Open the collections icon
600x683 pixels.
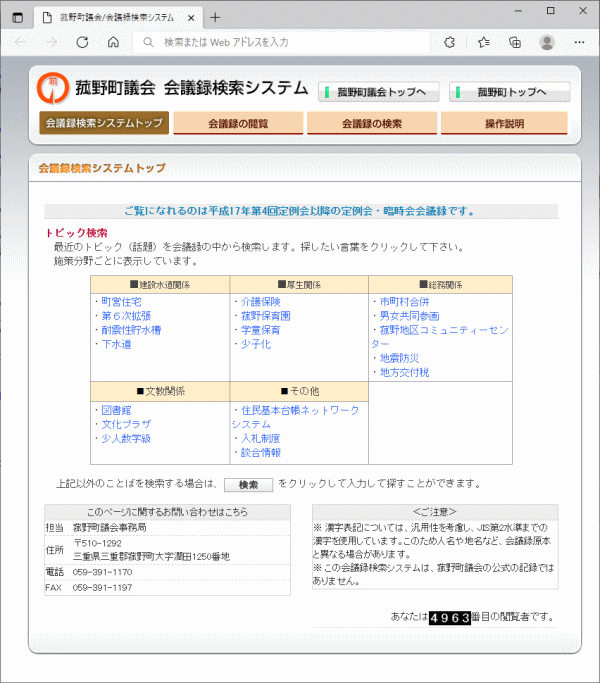(x=515, y=42)
